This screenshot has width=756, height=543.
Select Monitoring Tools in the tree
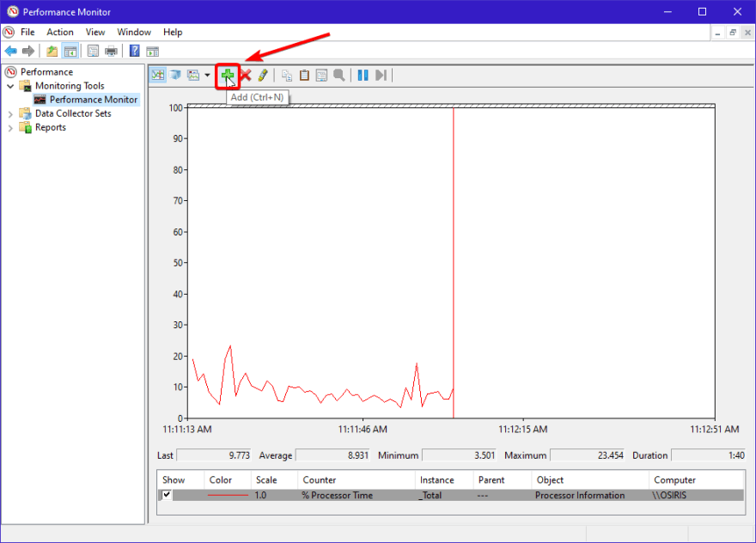[70, 86]
